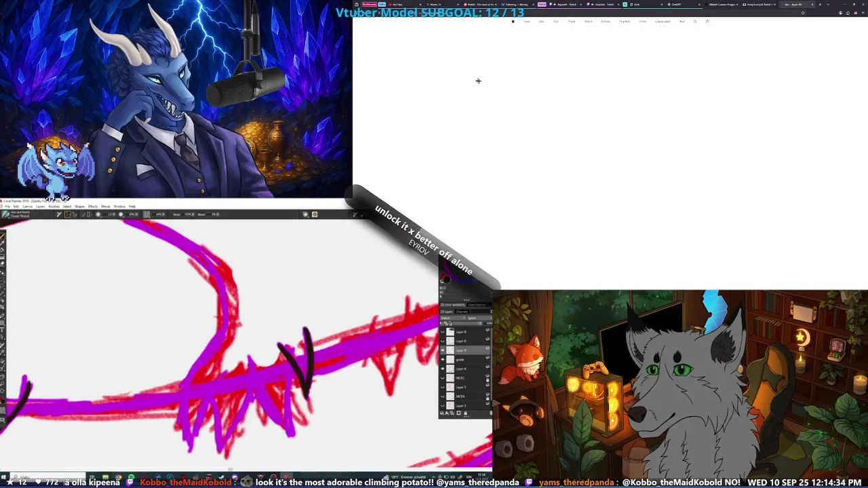Click the lock icon on the MCEC layer
This screenshot has width=868, height=488.
[488, 380]
